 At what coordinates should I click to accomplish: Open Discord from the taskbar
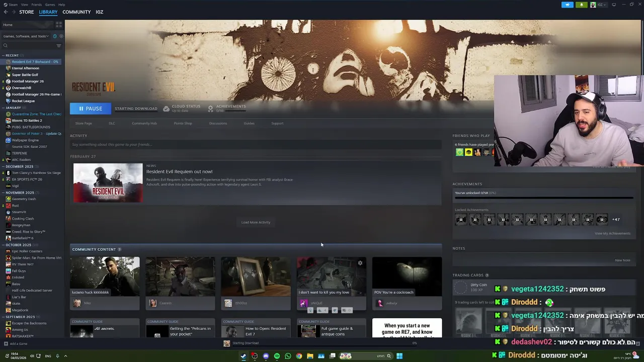click(x=266, y=356)
